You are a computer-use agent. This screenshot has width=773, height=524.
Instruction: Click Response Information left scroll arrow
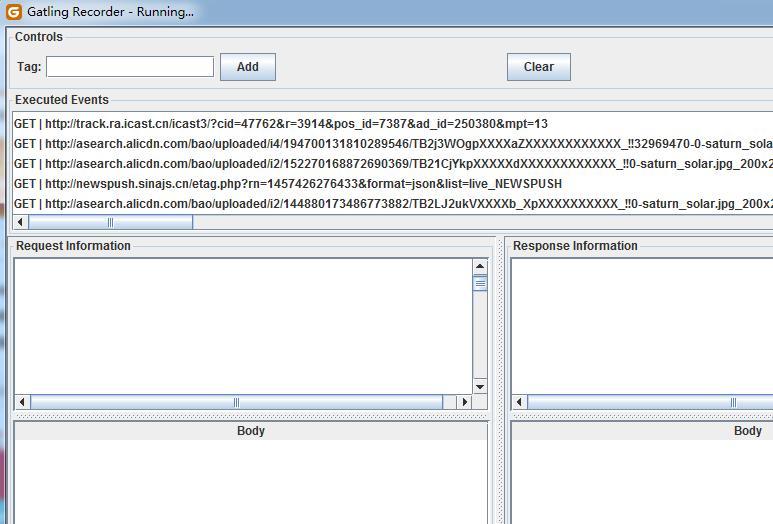click(x=519, y=402)
